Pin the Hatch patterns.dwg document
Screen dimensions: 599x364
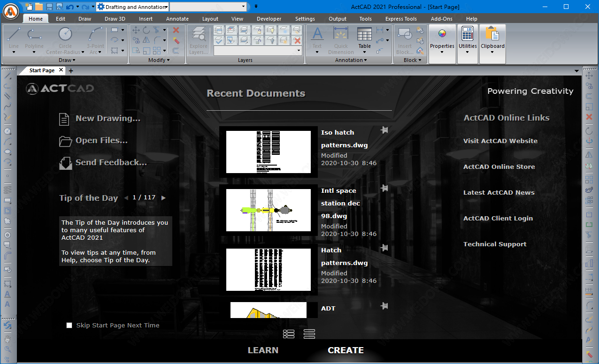pos(384,248)
